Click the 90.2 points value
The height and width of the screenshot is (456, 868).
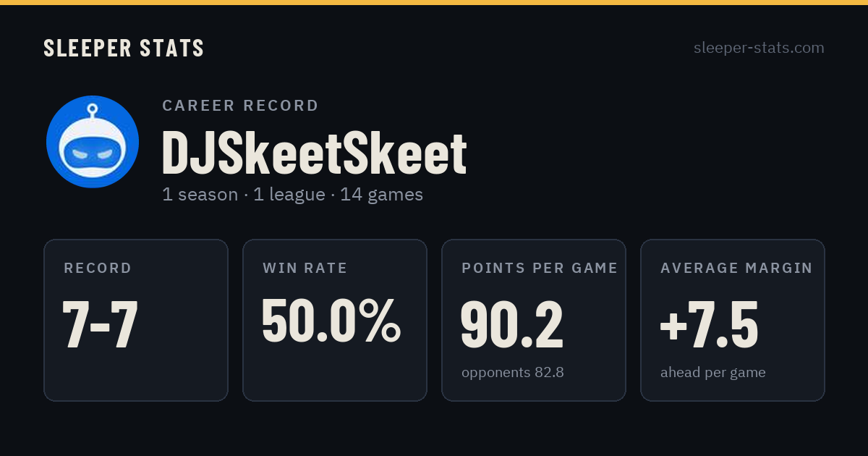tap(511, 324)
